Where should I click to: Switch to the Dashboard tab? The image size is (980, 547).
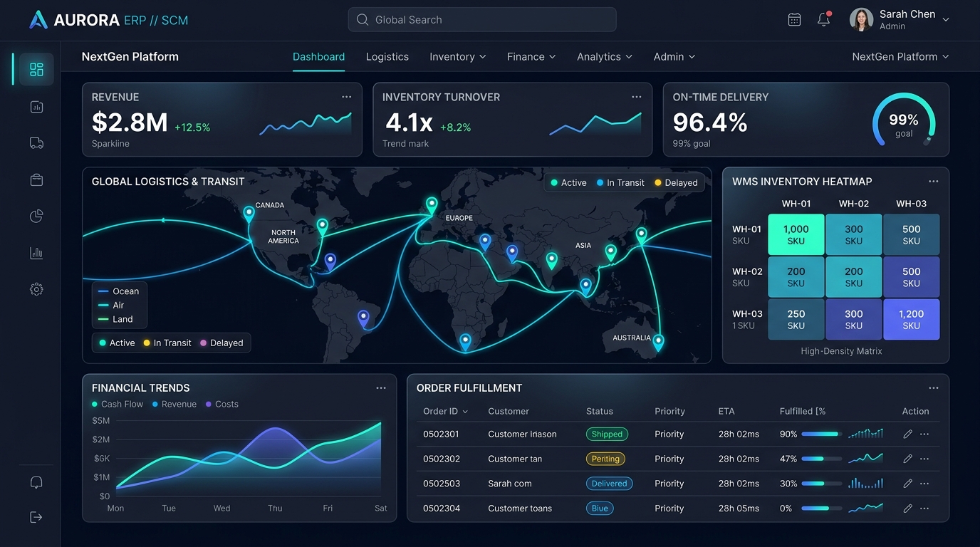[318, 56]
